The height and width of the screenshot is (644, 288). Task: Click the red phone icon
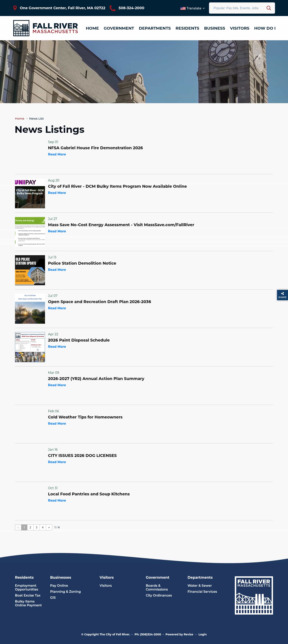click(x=113, y=8)
